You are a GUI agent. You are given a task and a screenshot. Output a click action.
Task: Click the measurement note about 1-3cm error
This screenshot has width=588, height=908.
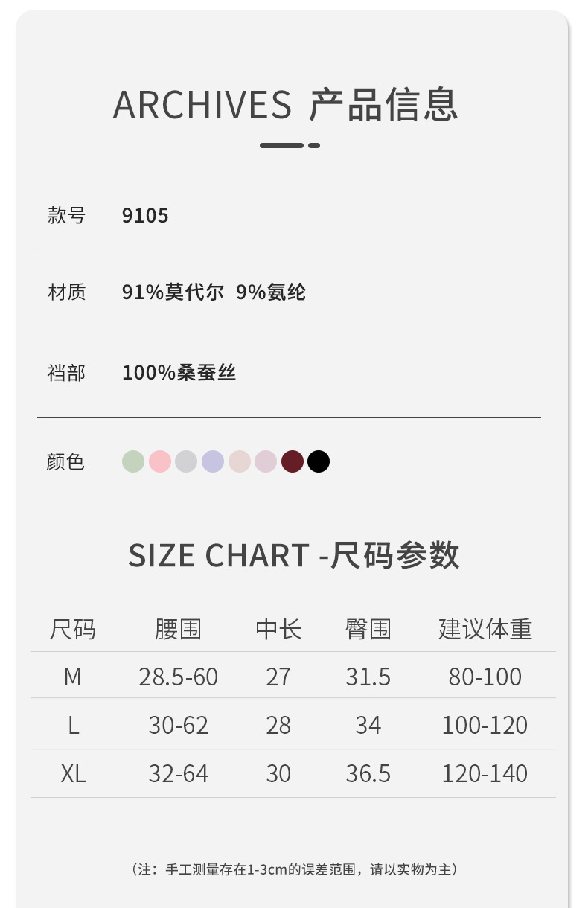pos(294,869)
